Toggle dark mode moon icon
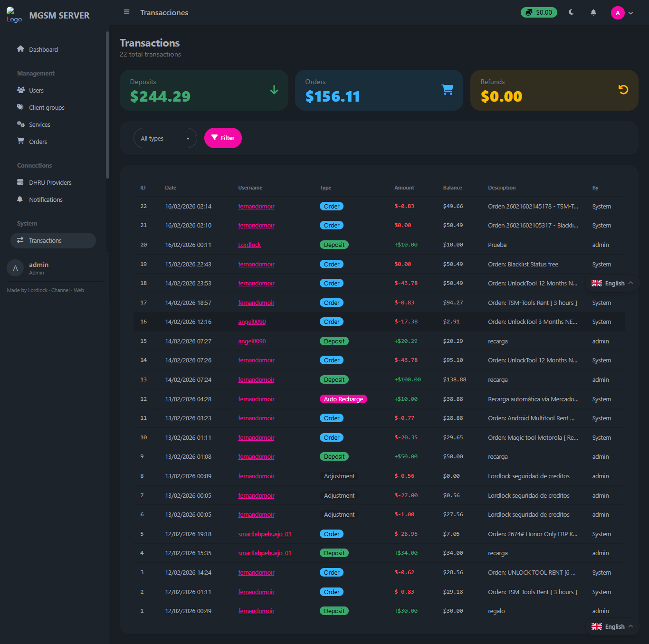The image size is (649, 644). pyautogui.click(x=571, y=12)
